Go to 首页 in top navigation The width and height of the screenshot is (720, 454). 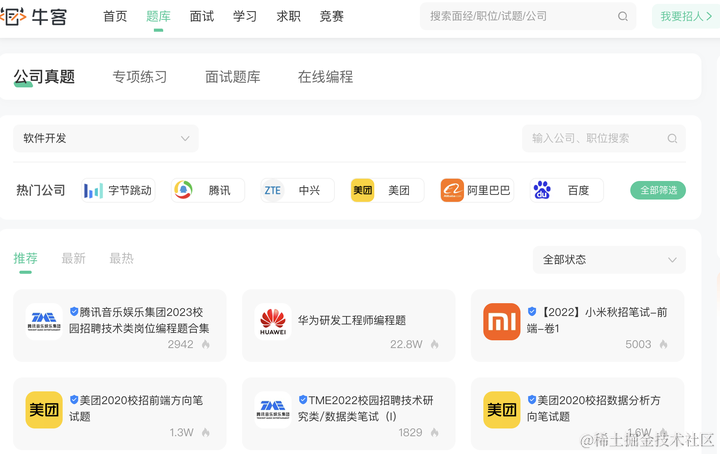point(115,17)
